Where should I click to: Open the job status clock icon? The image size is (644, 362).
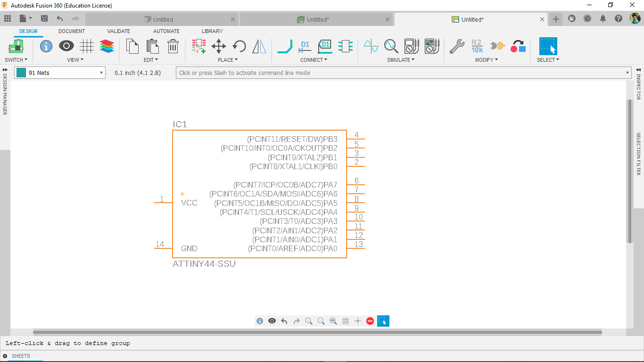coord(587,18)
